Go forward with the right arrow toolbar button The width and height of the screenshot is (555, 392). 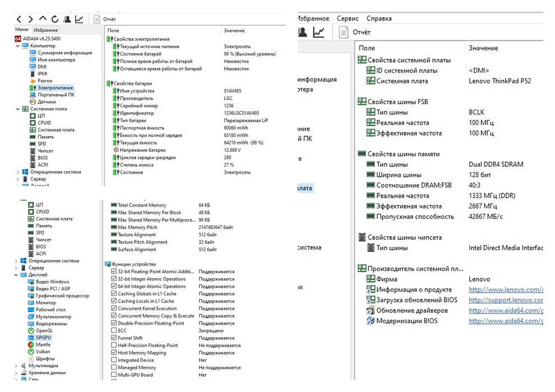coord(31,19)
